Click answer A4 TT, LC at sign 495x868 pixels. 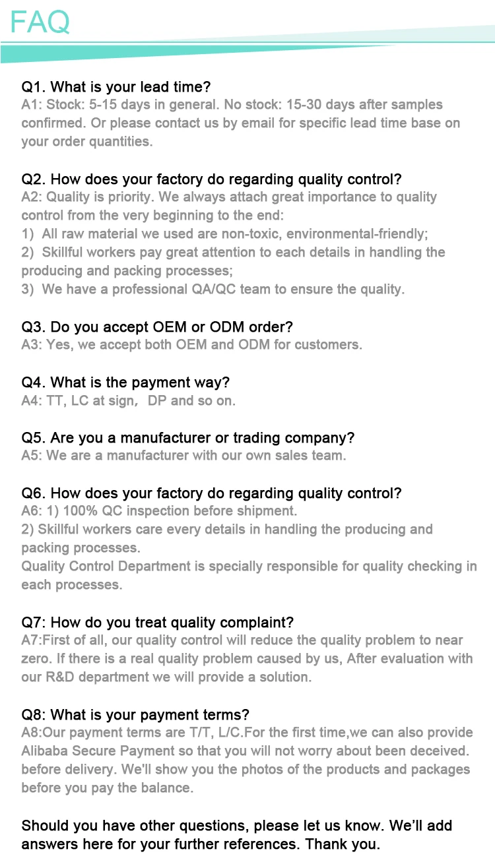click(128, 400)
